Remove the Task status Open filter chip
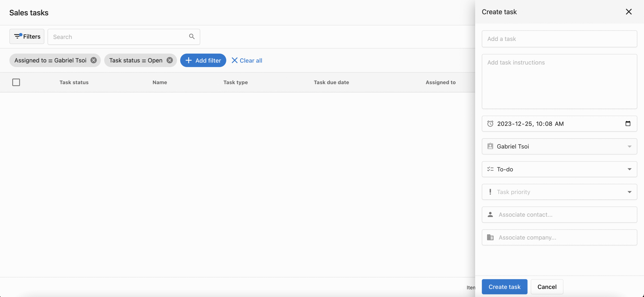644x297 pixels. pos(170,60)
